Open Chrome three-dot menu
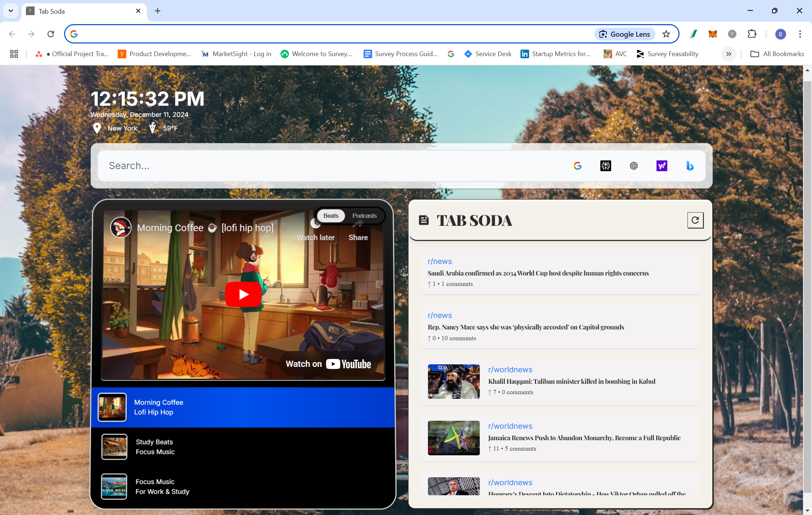 click(800, 34)
